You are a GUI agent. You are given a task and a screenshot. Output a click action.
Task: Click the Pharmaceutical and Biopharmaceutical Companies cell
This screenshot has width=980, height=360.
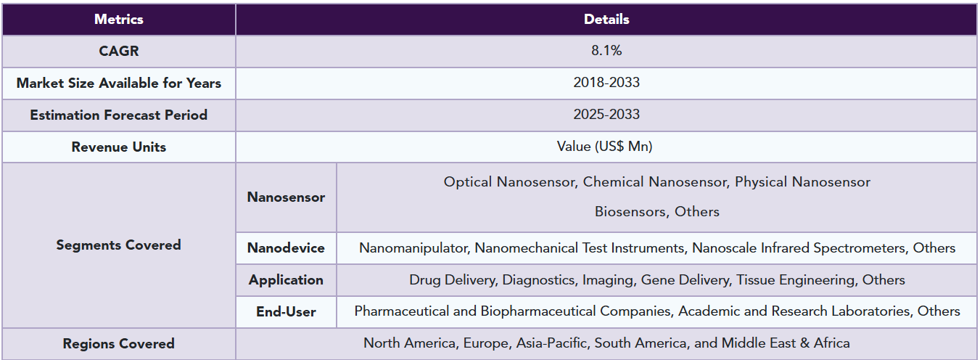(x=657, y=312)
